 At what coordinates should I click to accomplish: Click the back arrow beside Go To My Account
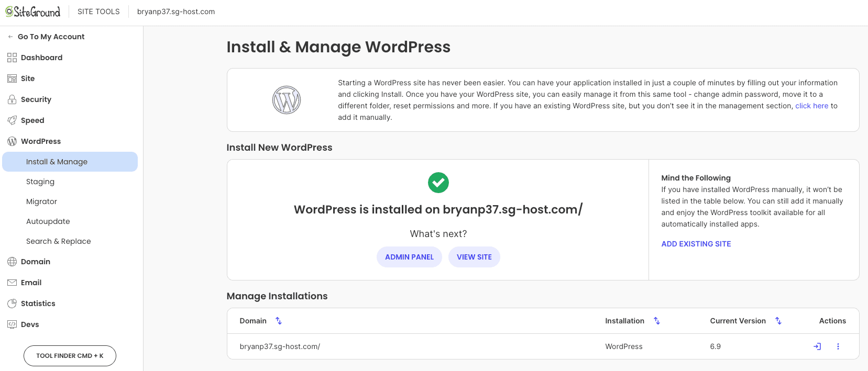point(10,37)
